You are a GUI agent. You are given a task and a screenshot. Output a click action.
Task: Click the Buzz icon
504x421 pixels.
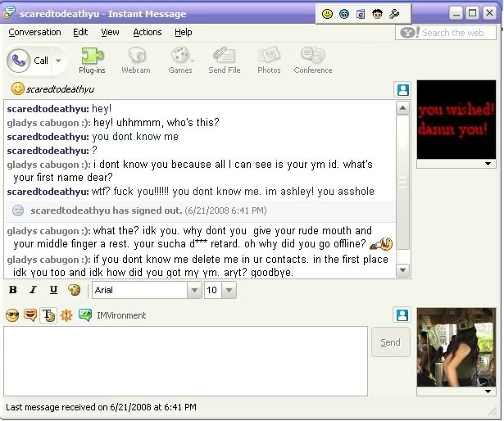(x=66, y=315)
